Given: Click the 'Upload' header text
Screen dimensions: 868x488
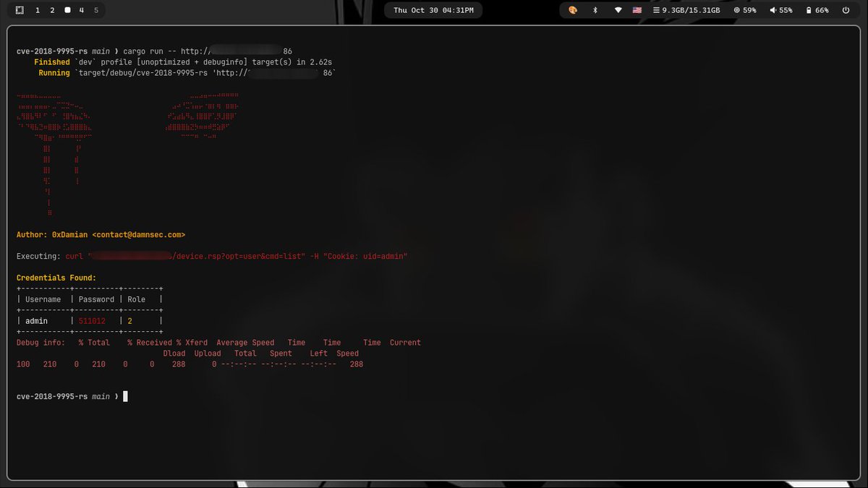Looking at the screenshot, I should [208, 354].
